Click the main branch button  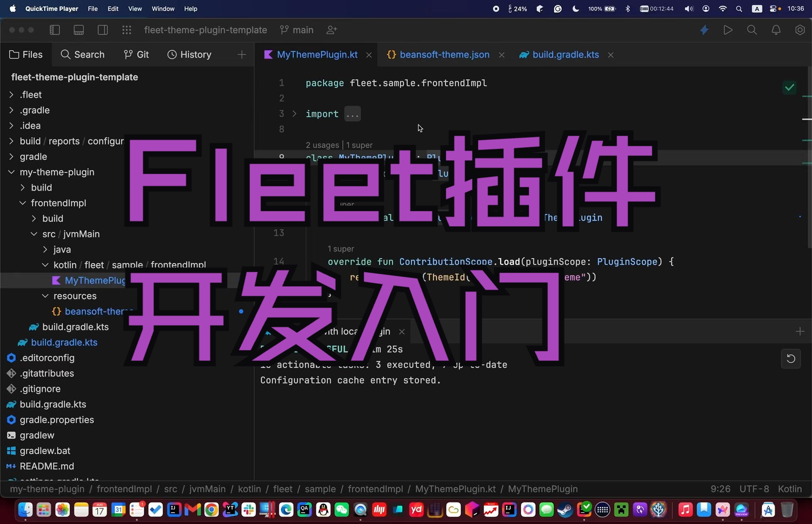(296, 30)
